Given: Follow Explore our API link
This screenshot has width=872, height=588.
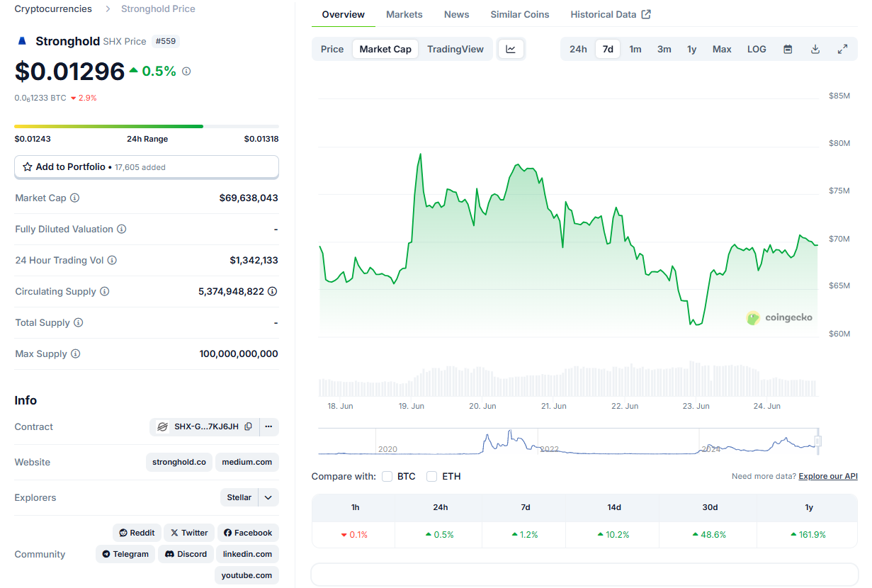Looking at the screenshot, I should click(828, 476).
